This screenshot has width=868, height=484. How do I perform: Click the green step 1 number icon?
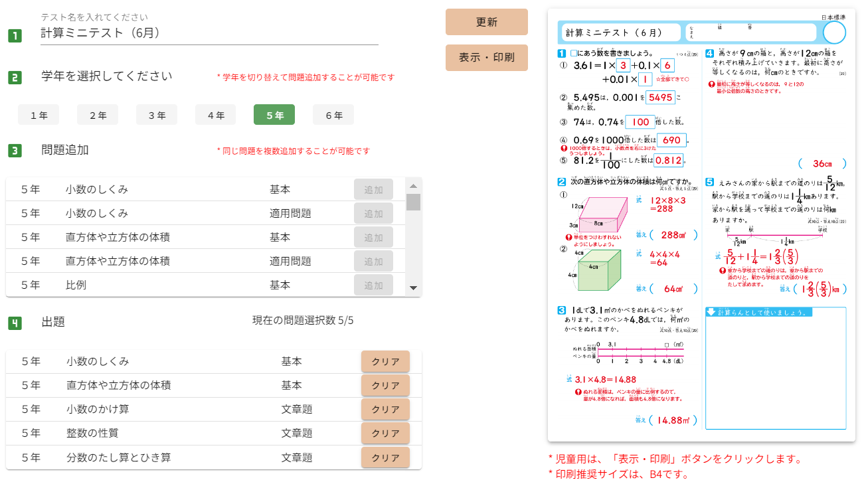tap(15, 36)
